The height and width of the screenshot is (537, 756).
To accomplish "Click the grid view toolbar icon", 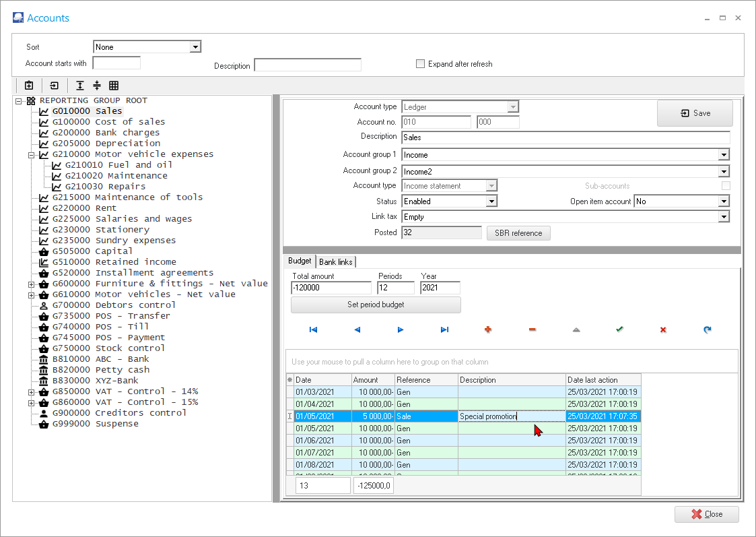I will (x=114, y=86).
